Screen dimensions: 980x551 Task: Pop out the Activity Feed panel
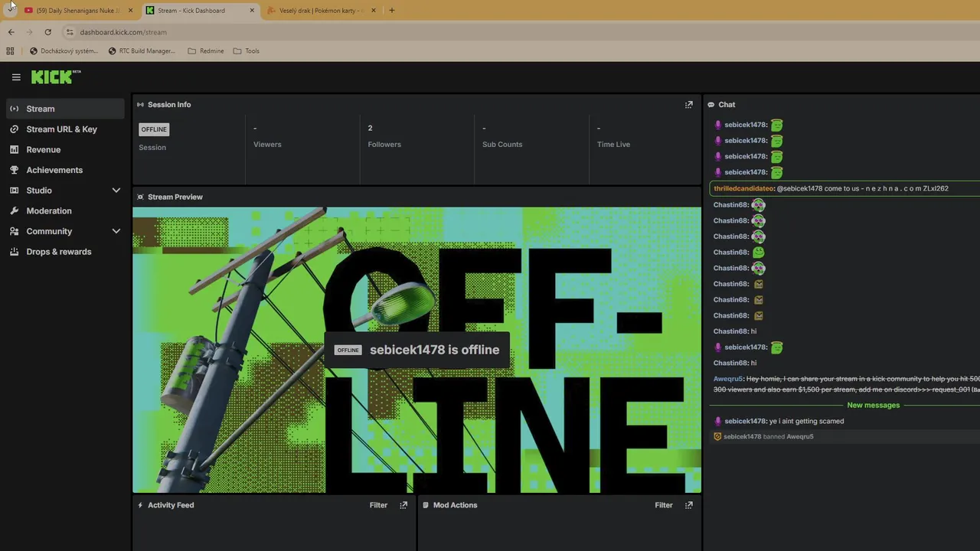pyautogui.click(x=403, y=505)
